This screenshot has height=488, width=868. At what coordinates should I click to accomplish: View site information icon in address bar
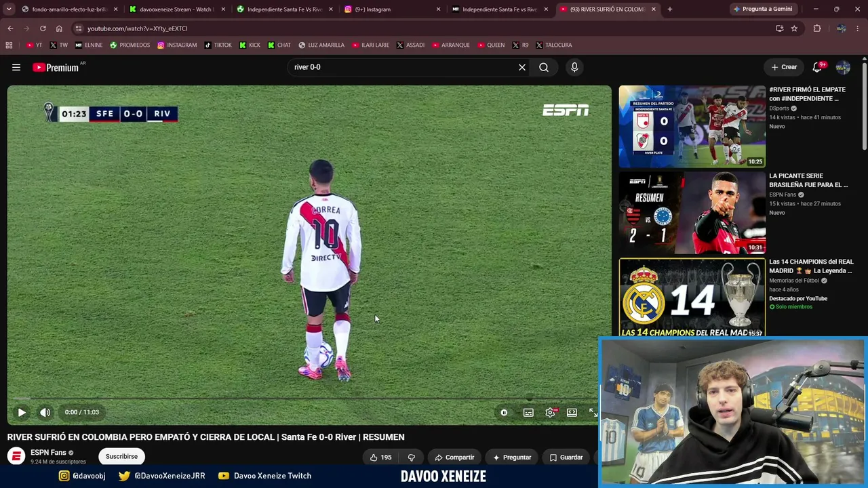click(x=79, y=28)
